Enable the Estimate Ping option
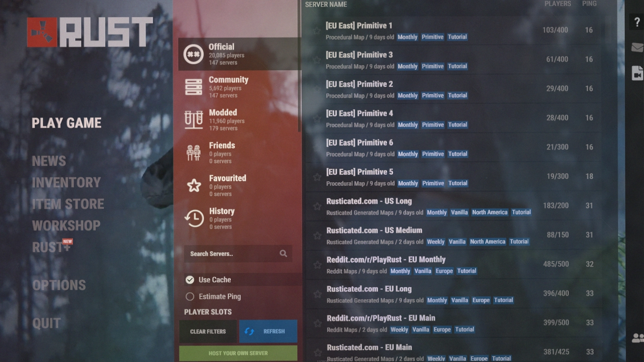The height and width of the screenshot is (362, 644). 190,296
